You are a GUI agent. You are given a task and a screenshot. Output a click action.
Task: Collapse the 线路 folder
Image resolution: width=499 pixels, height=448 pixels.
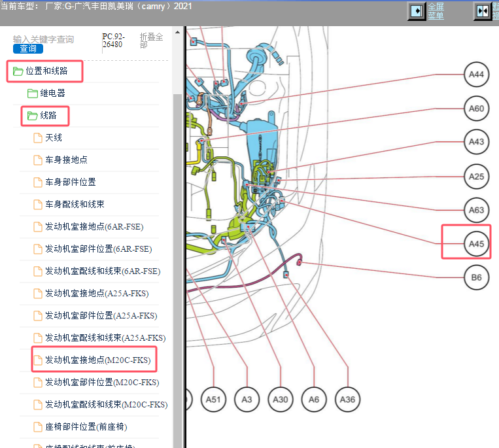pyautogui.click(x=48, y=116)
